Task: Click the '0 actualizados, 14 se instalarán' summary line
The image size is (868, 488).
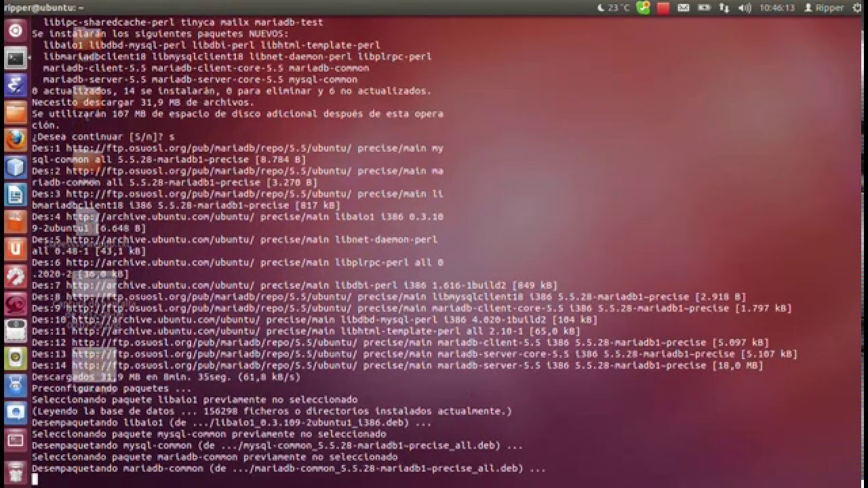Action: click(231, 91)
